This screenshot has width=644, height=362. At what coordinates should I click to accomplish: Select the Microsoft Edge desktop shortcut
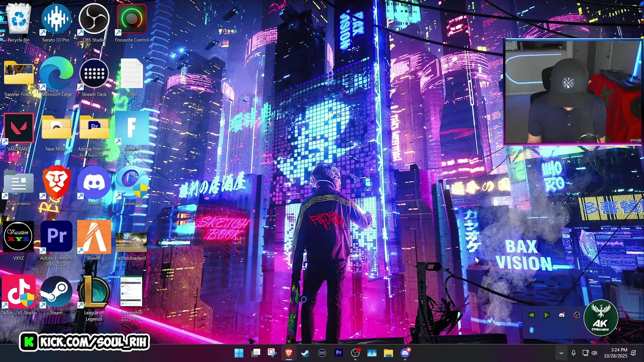pos(56,78)
